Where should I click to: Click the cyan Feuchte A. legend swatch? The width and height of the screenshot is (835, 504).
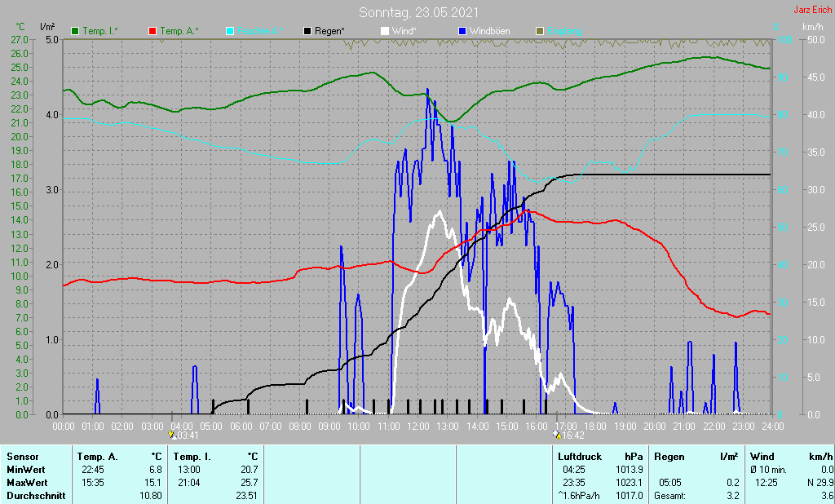[229, 31]
